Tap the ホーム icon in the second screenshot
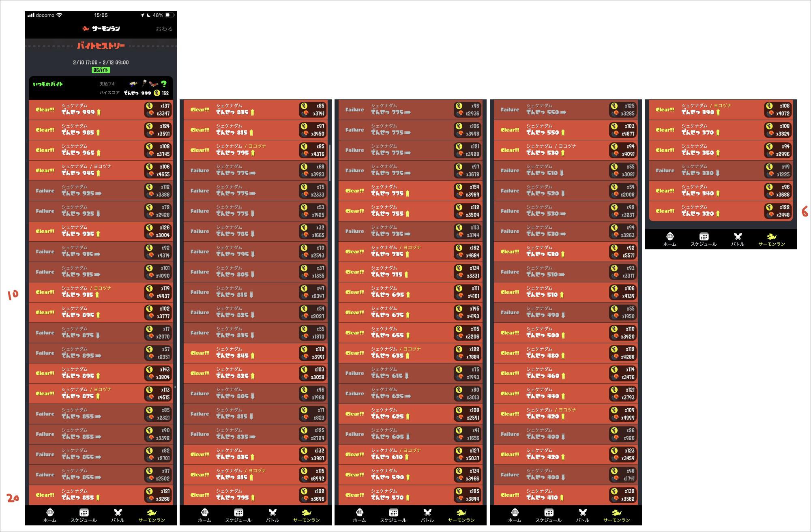 click(205, 513)
